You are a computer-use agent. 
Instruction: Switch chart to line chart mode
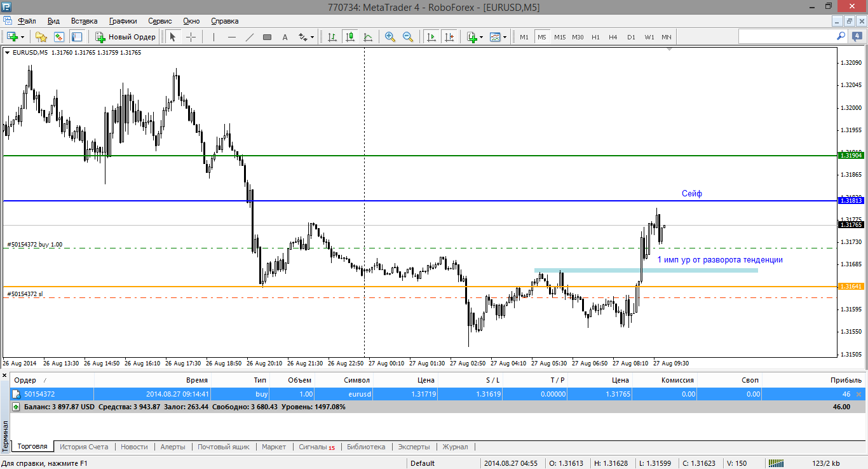(367, 37)
